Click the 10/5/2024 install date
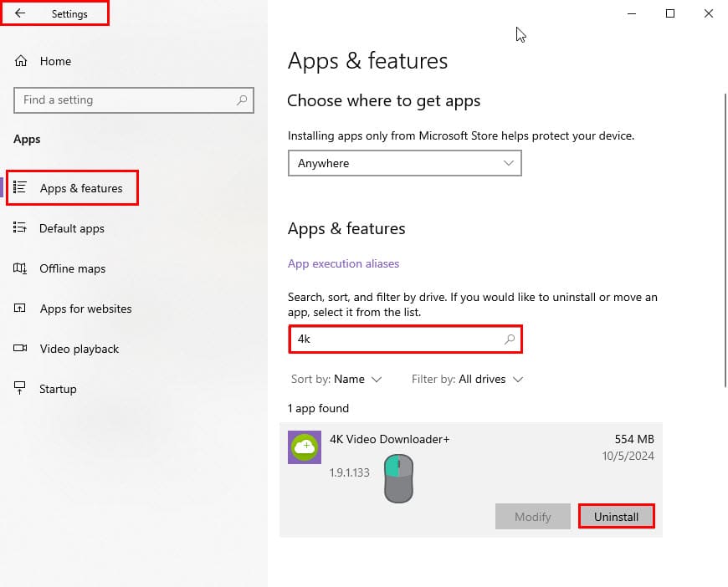Viewport: 728px width, 587px height. pyautogui.click(x=628, y=457)
